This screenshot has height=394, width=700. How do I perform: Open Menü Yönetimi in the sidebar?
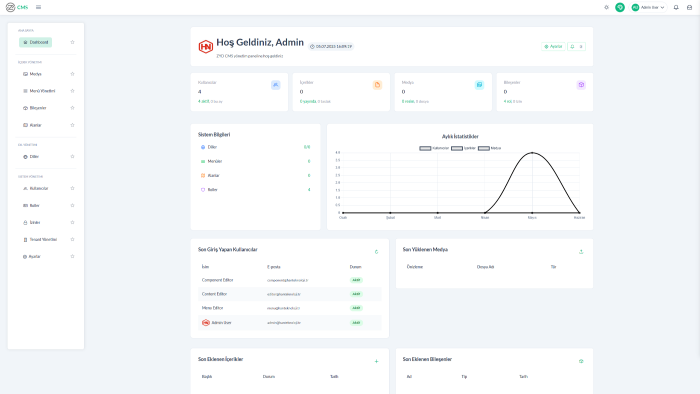39,91
